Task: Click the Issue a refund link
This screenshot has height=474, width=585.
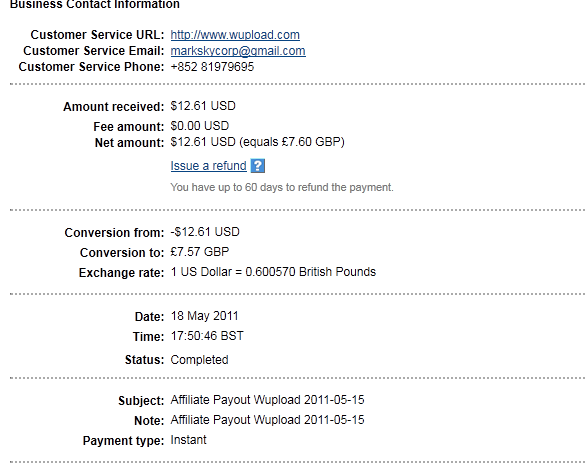Action: [x=209, y=165]
